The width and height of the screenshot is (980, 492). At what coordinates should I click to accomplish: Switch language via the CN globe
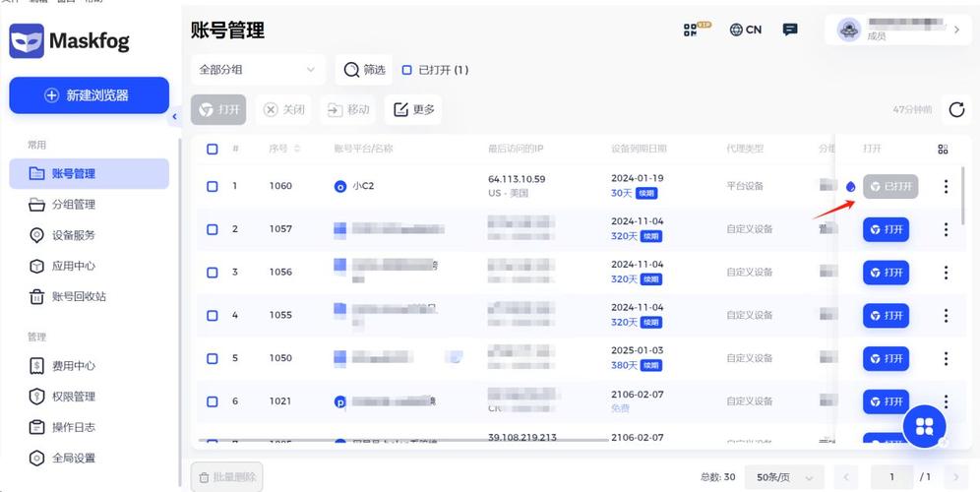[746, 30]
